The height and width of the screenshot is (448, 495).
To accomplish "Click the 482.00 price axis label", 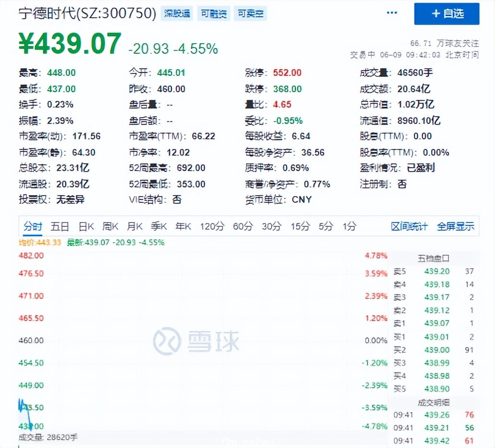I will 31,256.
